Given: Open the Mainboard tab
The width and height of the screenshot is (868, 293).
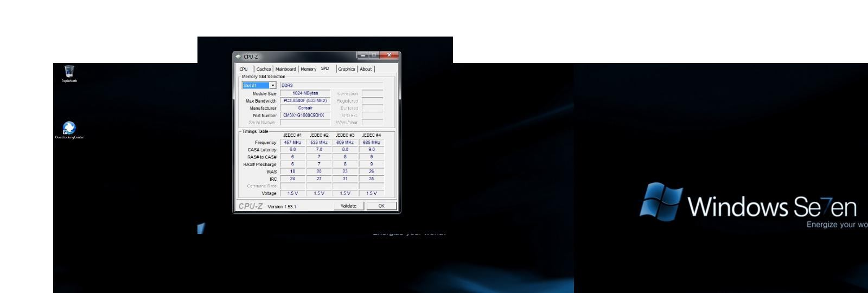Looking at the screenshot, I should point(285,69).
